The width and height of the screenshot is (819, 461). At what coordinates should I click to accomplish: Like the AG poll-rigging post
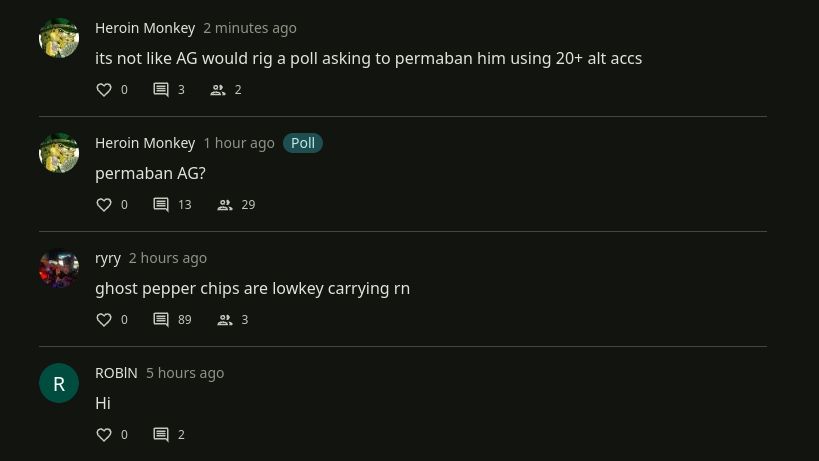pos(104,90)
